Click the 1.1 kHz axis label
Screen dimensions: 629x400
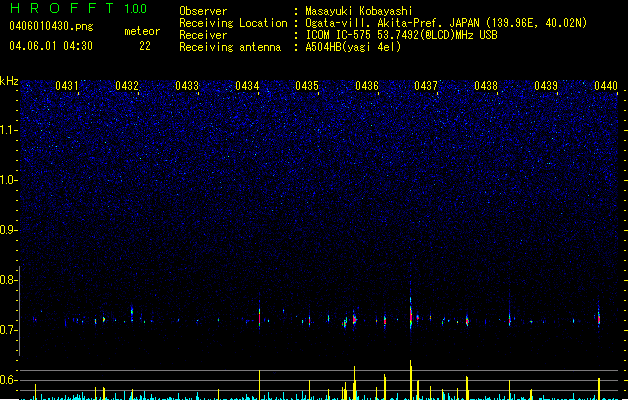(x=8, y=130)
